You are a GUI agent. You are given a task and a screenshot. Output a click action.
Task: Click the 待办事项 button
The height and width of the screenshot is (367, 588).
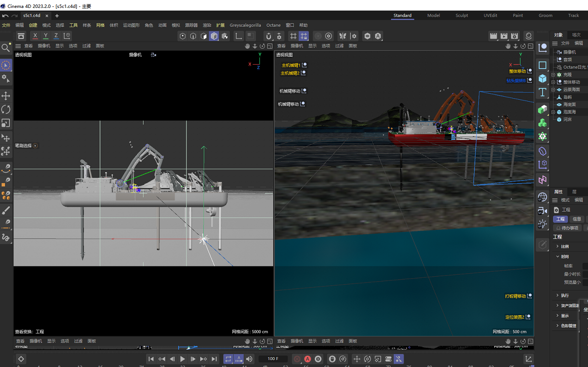click(x=567, y=228)
